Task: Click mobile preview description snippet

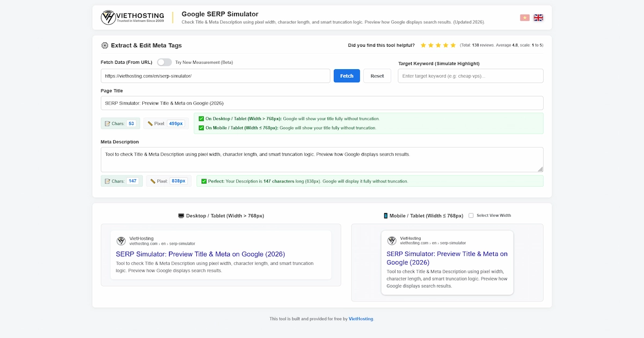Action: 447,279
